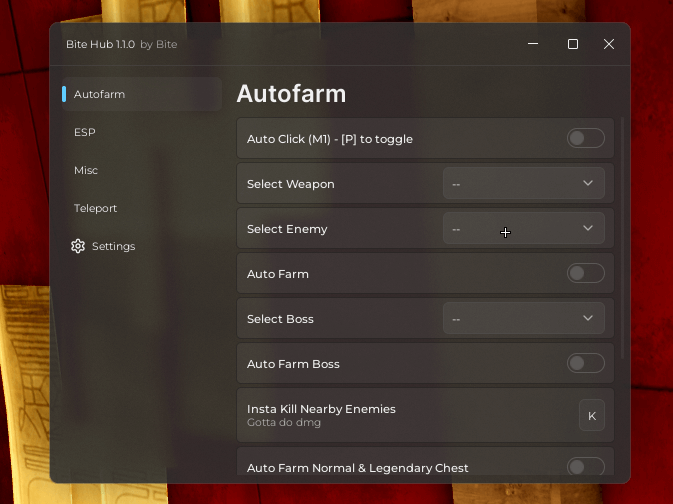This screenshot has height=504, width=673.
Task: Toggle Auto Farm Normal & Legendary Chest
Action: coord(585,466)
